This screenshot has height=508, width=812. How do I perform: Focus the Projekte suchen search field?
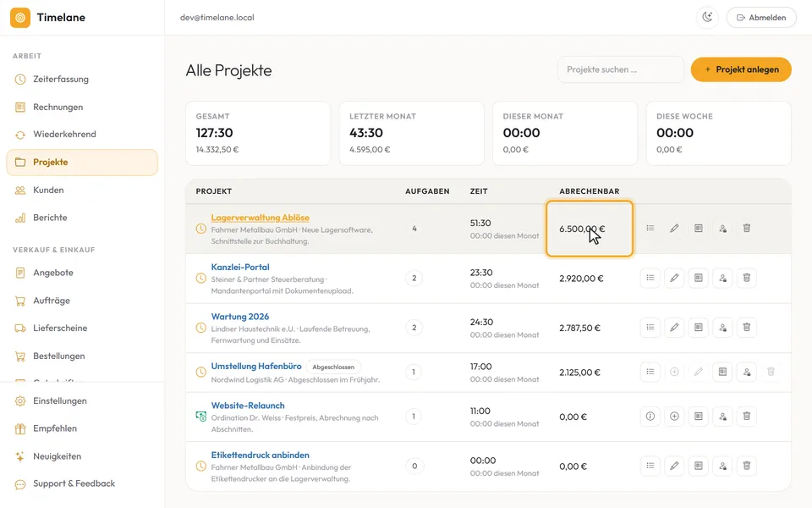tap(620, 69)
